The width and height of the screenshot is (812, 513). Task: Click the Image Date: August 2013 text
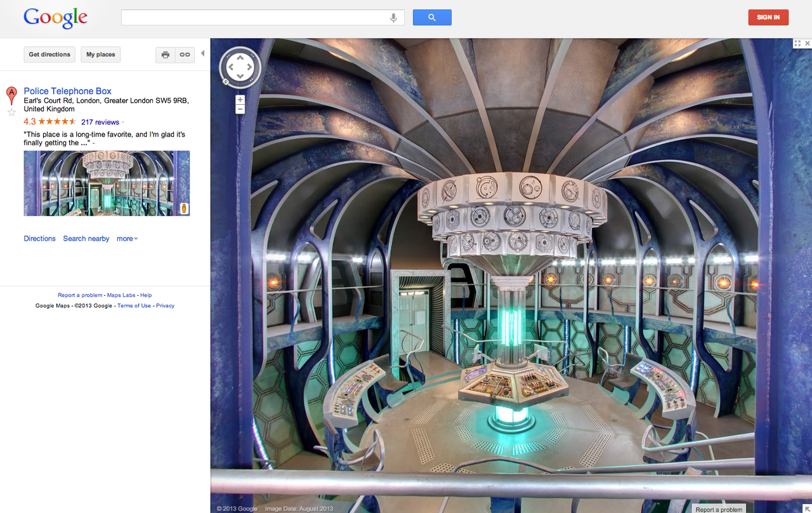[299, 509]
